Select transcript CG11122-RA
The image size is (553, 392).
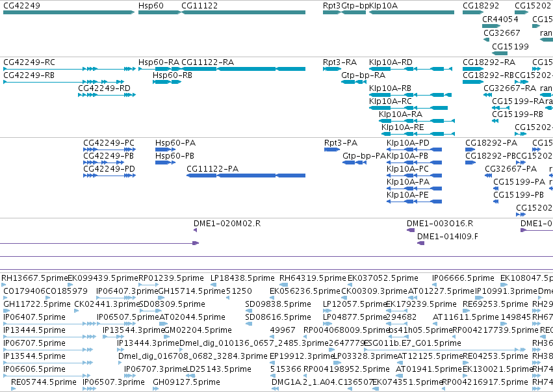(x=243, y=69)
